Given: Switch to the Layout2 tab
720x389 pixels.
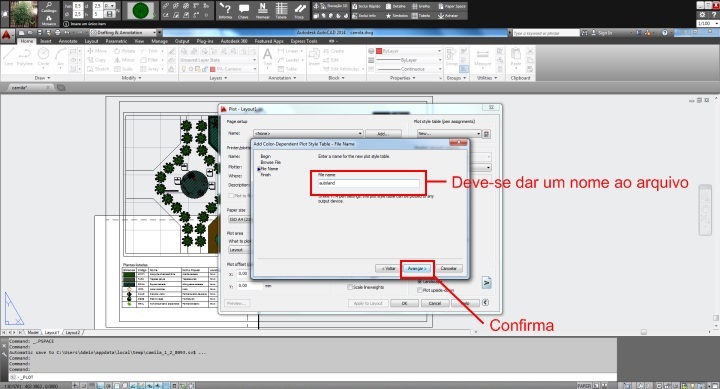Looking at the screenshot, I should tap(73, 332).
